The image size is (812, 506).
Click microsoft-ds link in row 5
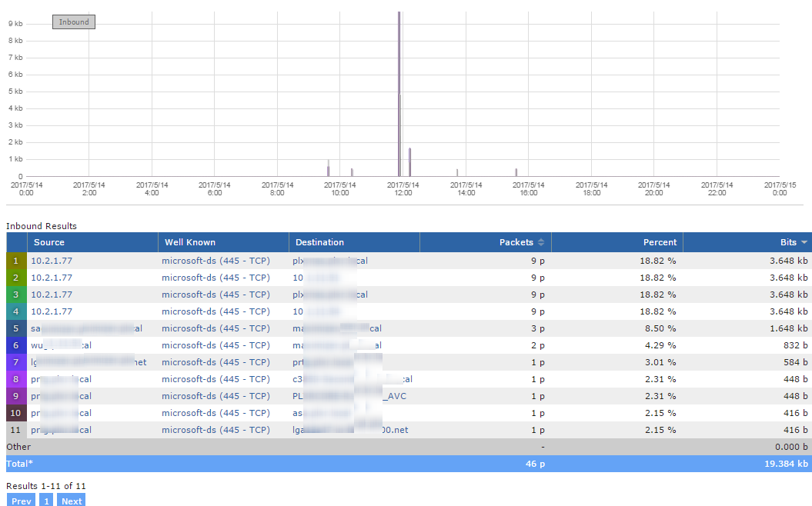pyautogui.click(x=189, y=328)
